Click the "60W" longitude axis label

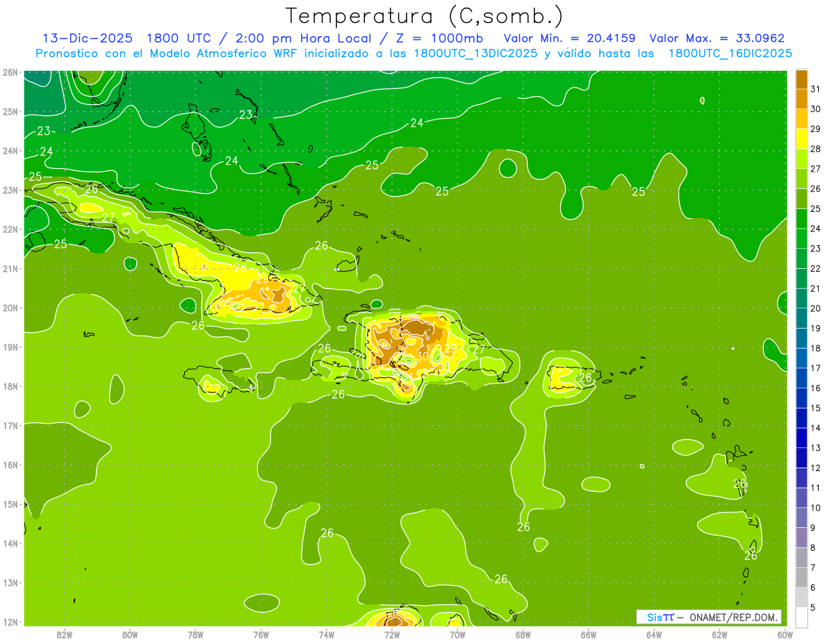785,634
